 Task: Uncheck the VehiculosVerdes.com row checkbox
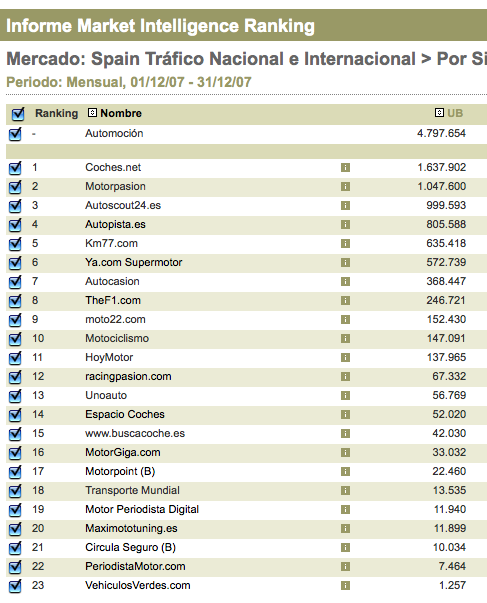(x=15, y=586)
